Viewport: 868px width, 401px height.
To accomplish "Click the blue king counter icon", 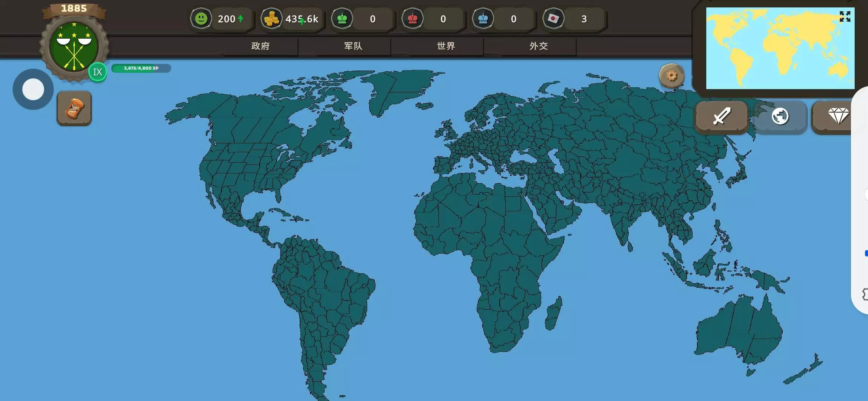I will (x=483, y=19).
